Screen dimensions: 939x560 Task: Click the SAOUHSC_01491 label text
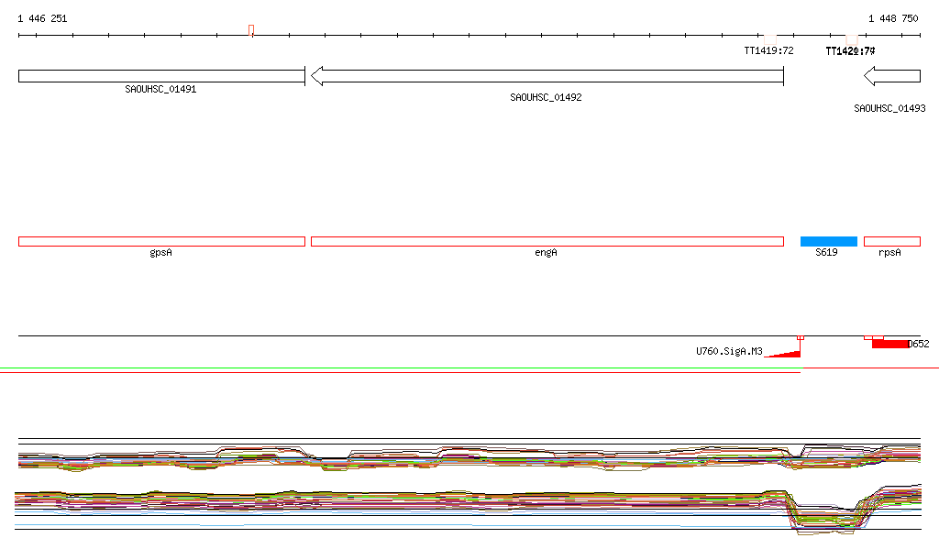click(x=160, y=89)
